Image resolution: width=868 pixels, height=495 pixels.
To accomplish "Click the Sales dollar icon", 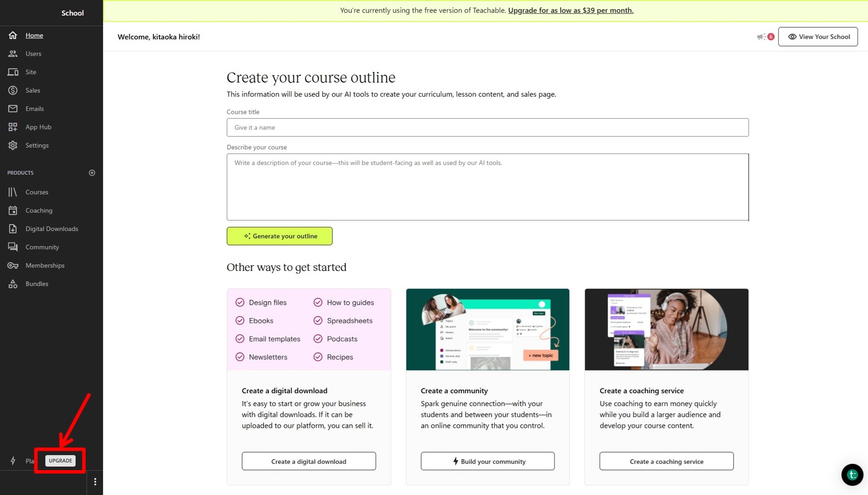I will point(13,90).
